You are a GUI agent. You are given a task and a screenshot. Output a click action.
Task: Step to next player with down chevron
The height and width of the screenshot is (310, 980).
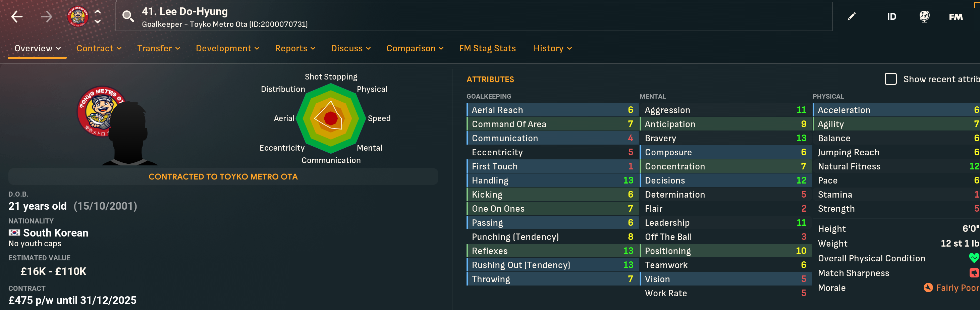point(98,22)
